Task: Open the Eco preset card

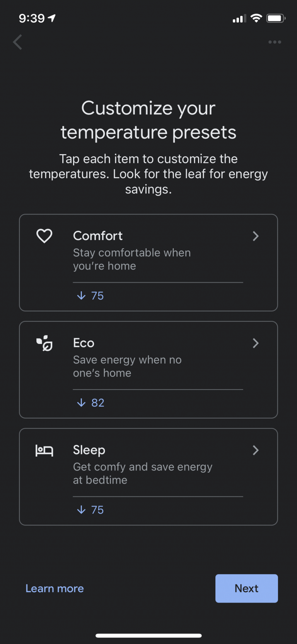Action: click(148, 369)
